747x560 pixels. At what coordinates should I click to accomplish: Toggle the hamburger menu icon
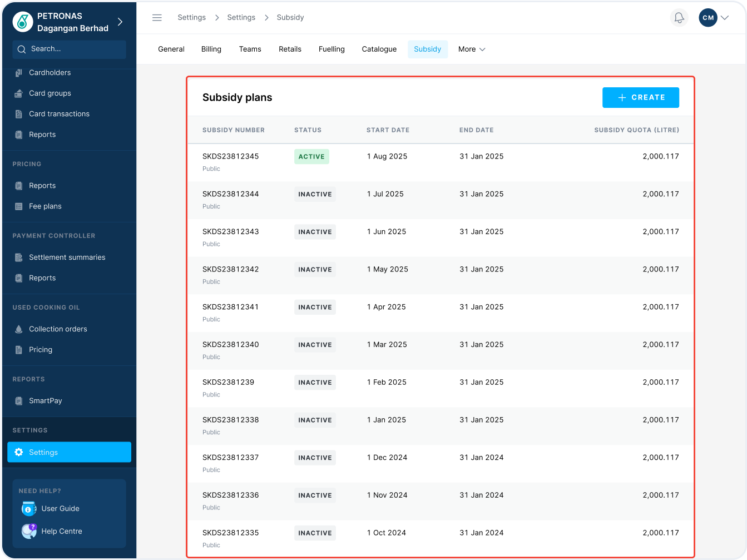[157, 18]
